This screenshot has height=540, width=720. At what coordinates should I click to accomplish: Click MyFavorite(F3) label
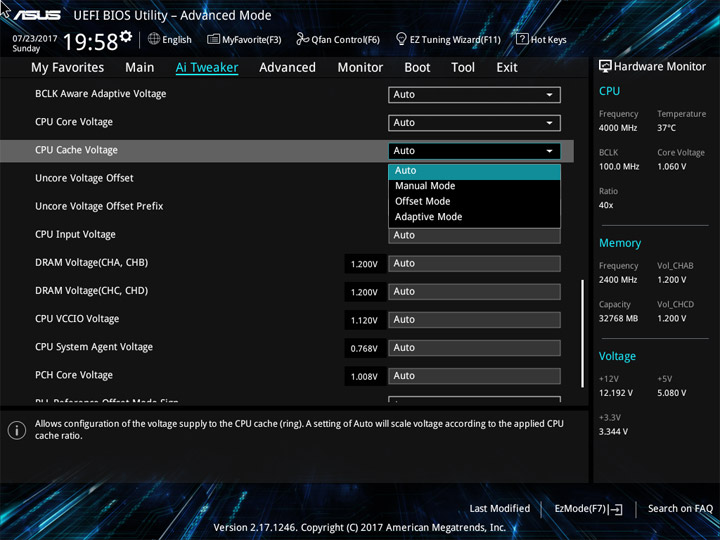click(x=252, y=40)
